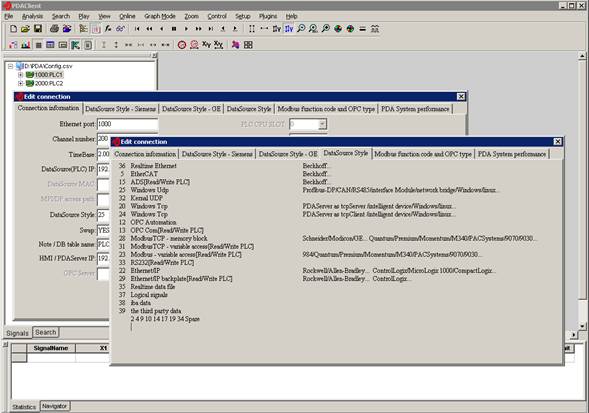This screenshot has height=413, width=589.
Task: Jump to first record playback icon
Action: click(x=137, y=29)
